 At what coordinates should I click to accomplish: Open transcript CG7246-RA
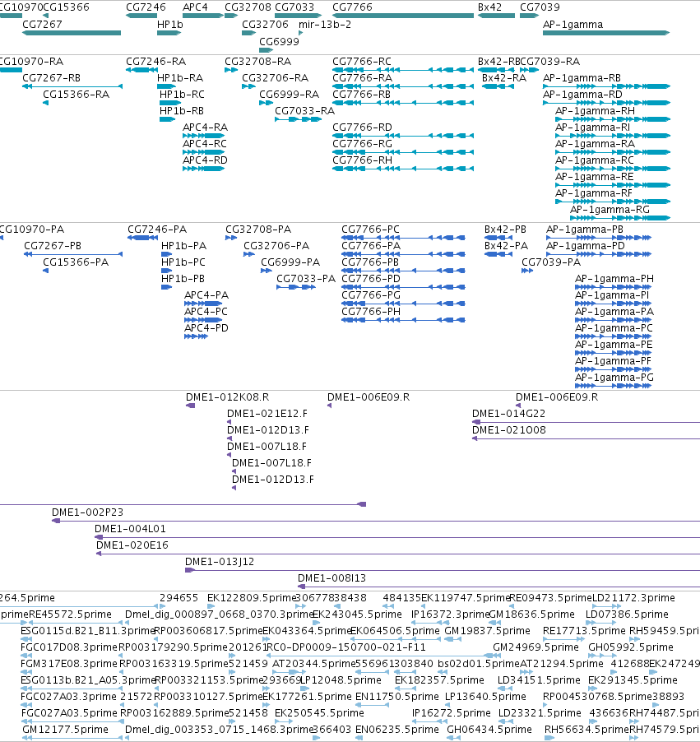[x=155, y=62]
